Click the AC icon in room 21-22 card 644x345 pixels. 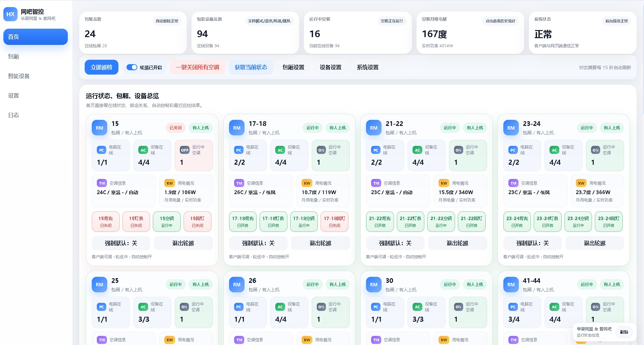[x=418, y=150]
